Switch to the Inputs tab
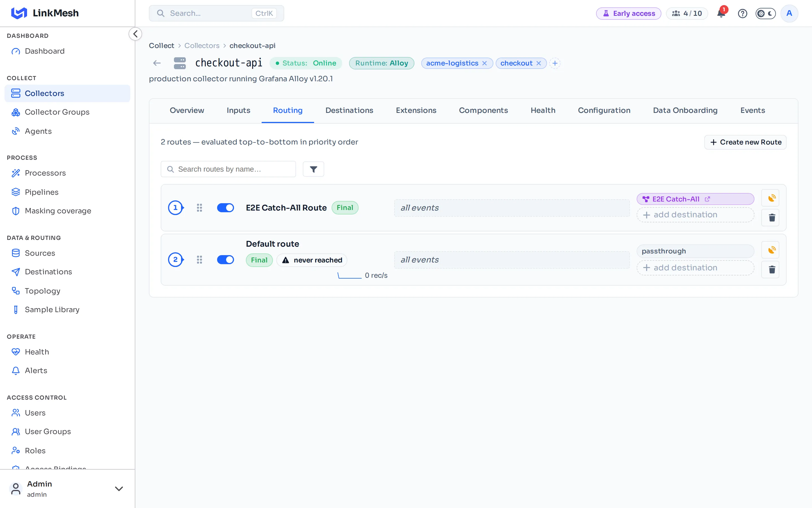812x508 pixels. tap(239, 111)
